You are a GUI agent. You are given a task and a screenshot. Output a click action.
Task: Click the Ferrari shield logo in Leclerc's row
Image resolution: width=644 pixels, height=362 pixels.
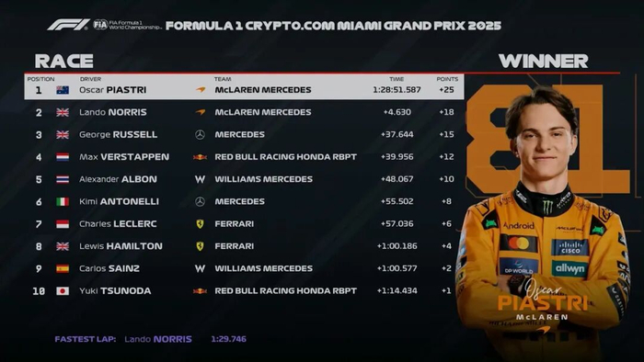pyautogui.click(x=200, y=224)
